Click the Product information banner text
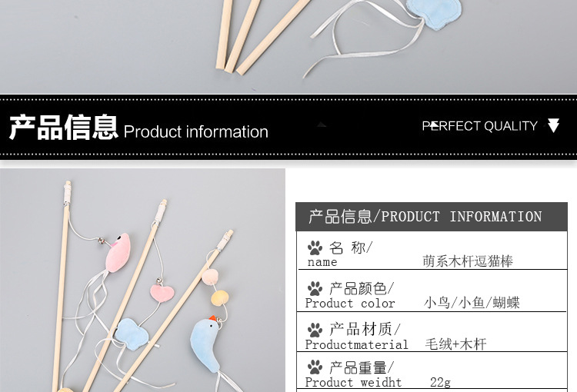 click(195, 131)
